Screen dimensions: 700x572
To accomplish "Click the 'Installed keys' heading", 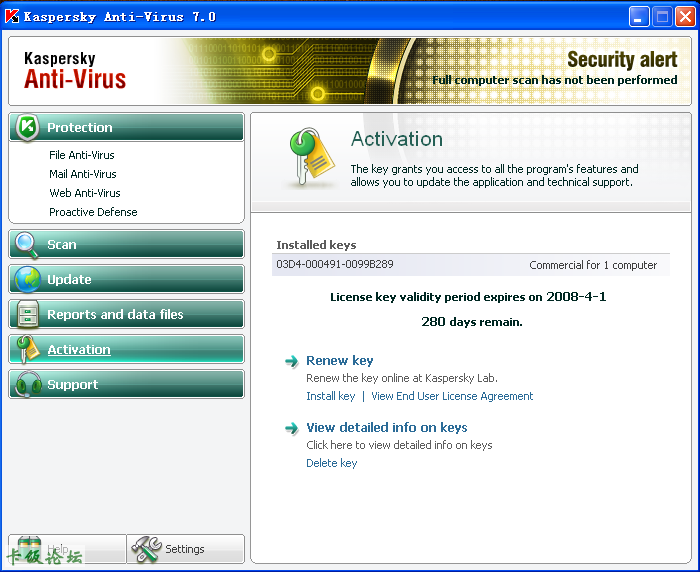I will point(316,245).
